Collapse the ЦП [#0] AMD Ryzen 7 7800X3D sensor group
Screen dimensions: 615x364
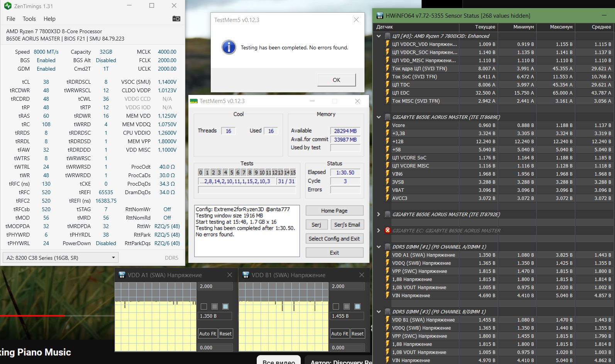click(379, 36)
